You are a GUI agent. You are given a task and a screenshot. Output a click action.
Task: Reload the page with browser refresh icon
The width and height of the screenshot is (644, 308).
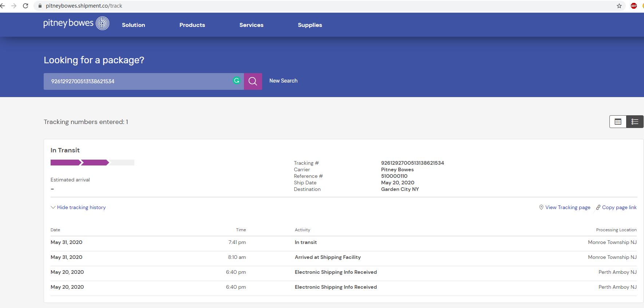pos(25,6)
